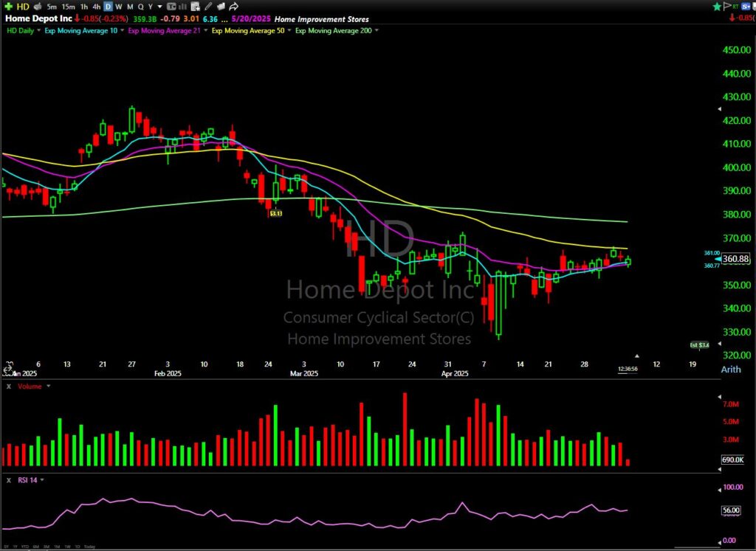Click the earnings estimate Est marker

[700, 345]
